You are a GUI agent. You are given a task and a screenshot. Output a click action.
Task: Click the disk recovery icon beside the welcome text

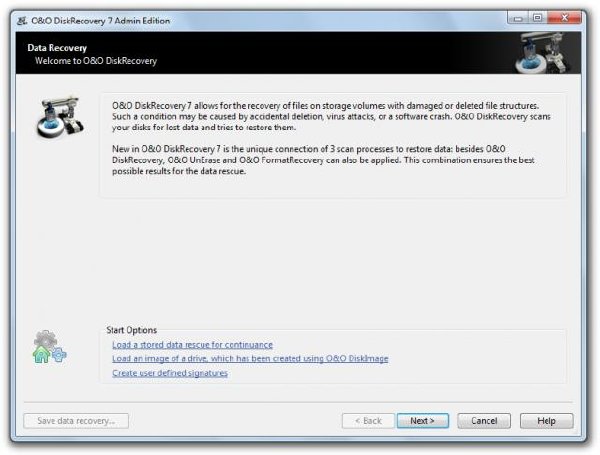coord(60,117)
